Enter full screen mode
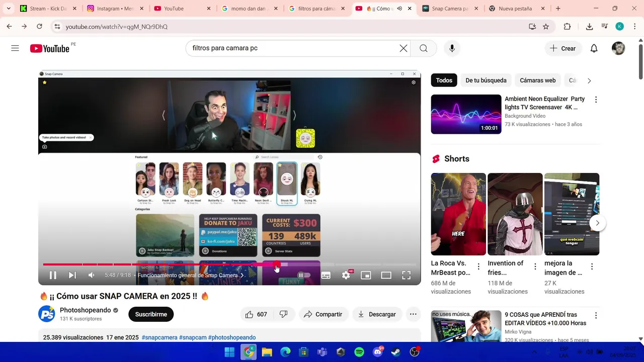 coord(406,275)
